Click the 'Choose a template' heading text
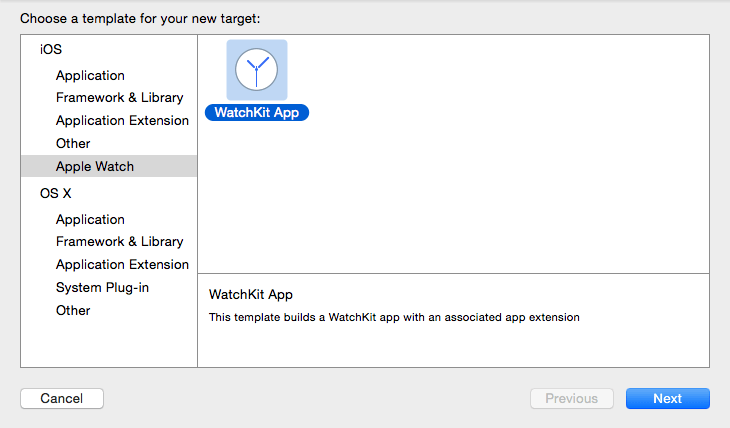This screenshot has height=428, width=730. click(146, 18)
